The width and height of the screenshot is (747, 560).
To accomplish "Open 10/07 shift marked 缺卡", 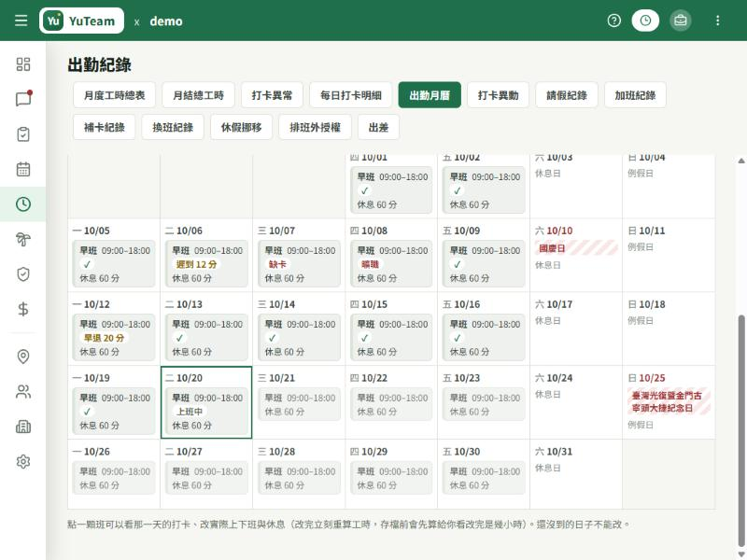I will [x=299, y=264].
